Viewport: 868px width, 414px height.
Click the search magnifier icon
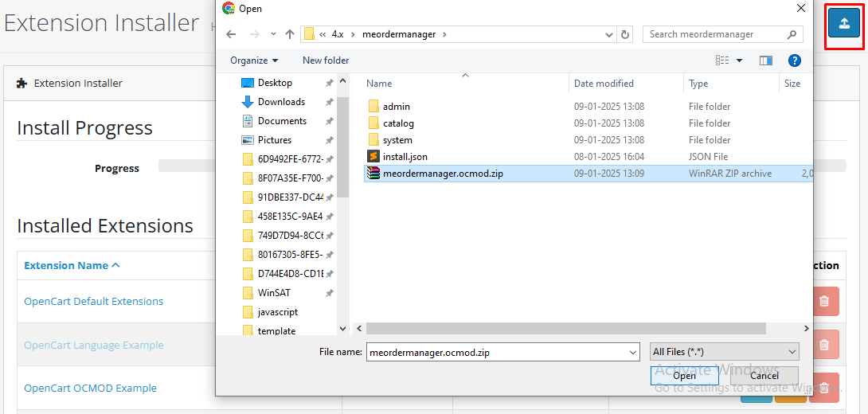tap(792, 34)
